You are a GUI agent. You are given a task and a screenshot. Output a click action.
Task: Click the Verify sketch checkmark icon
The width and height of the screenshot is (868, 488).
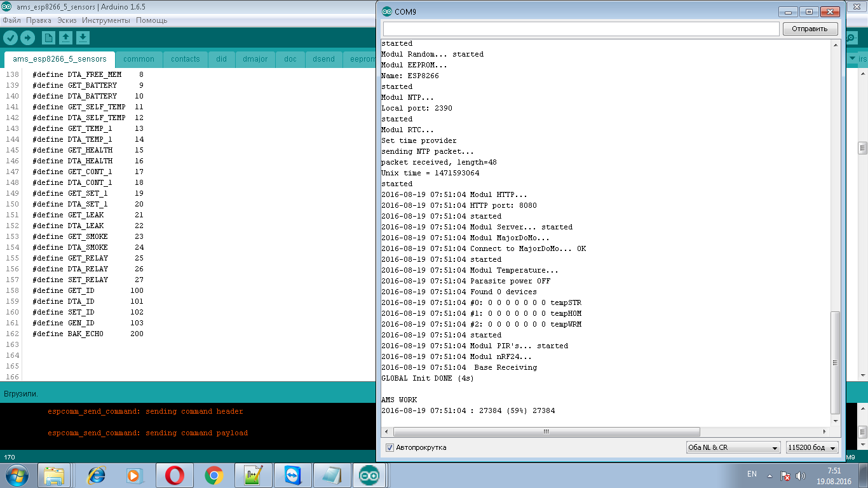point(10,38)
